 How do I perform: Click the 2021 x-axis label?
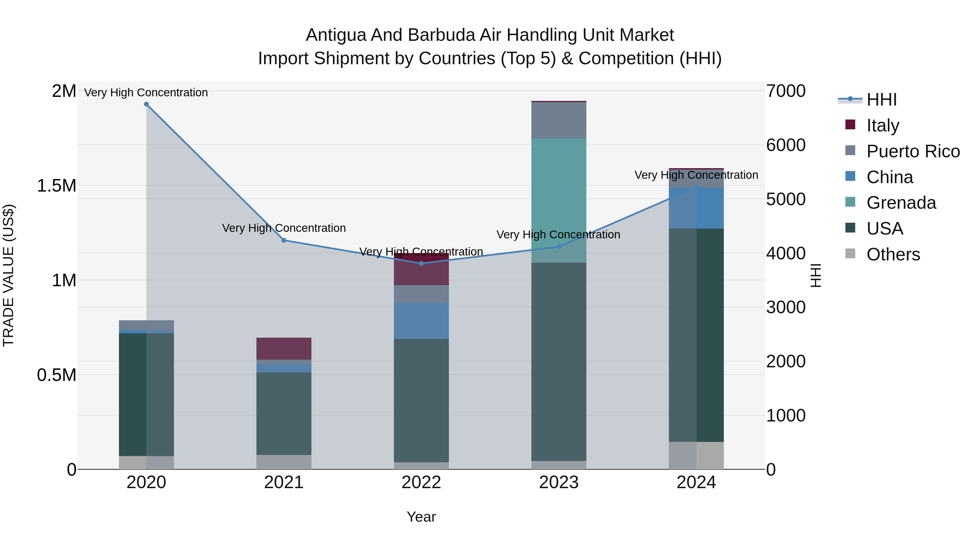click(x=284, y=482)
